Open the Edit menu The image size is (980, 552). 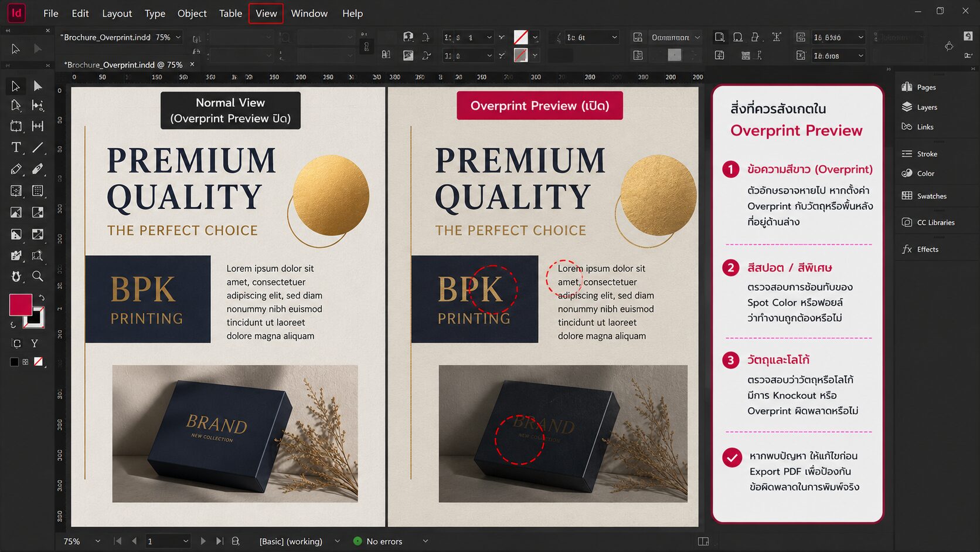coord(80,13)
